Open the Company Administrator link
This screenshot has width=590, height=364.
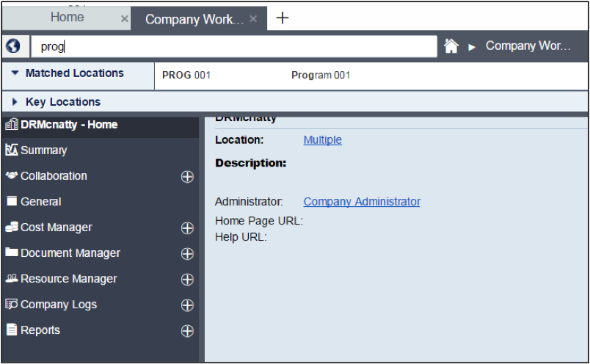[x=362, y=202]
